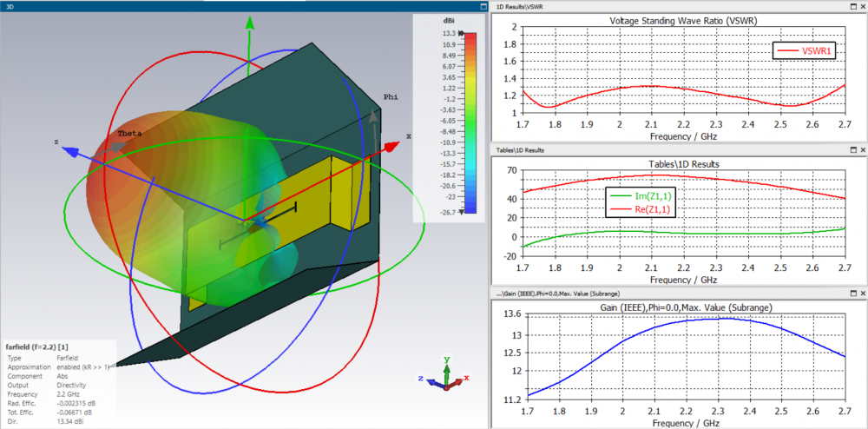Close the 1D Results\VSWR panel
868x429 pixels.
click(x=863, y=6)
